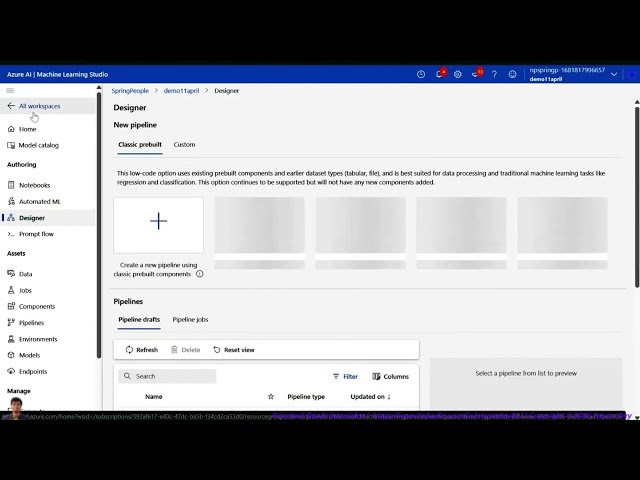This screenshot has height=480, width=640.
Task: Open the Filter options
Action: pos(345,376)
